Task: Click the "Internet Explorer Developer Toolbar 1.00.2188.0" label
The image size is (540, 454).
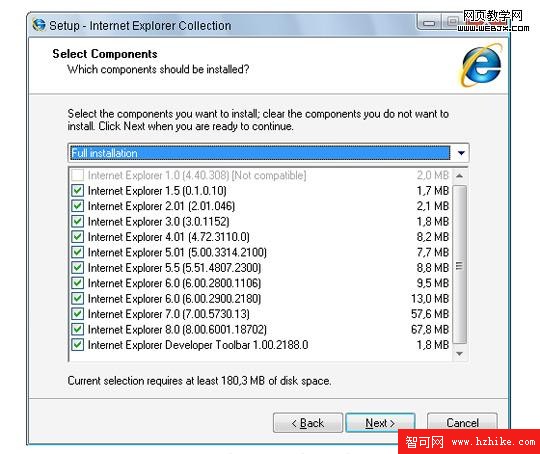Action: (x=198, y=345)
